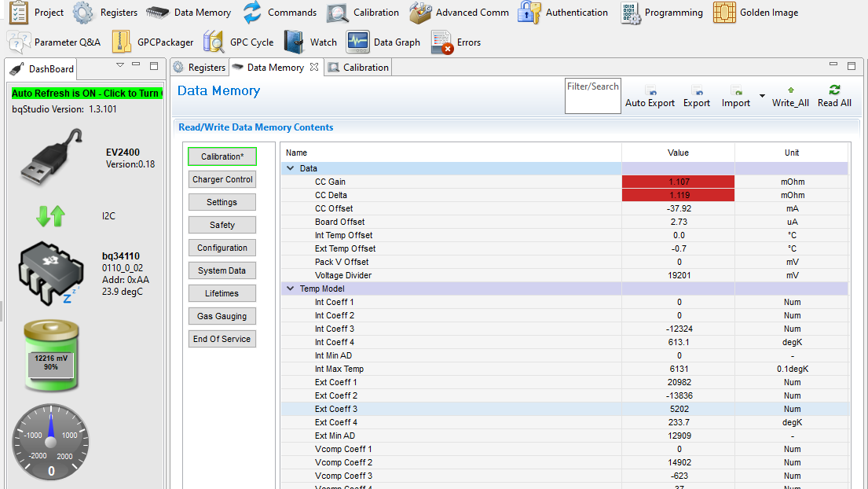
Task: Open the Project toolbar icon
Action: [19, 12]
